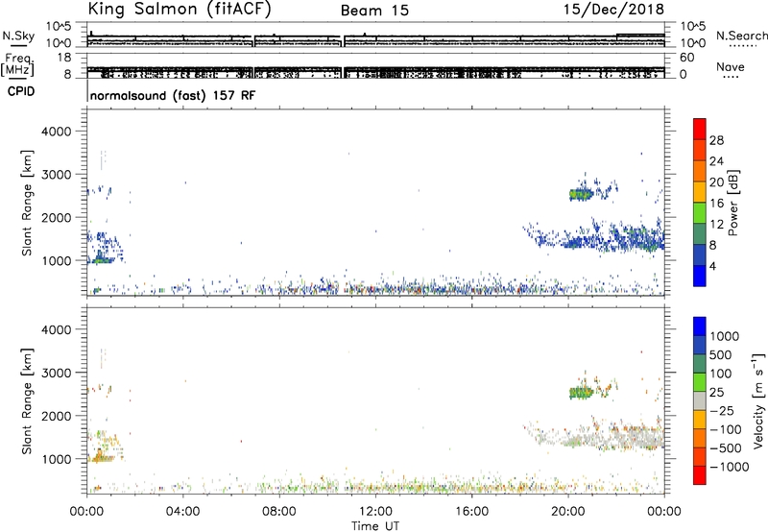The height and width of the screenshot is (532, 768).
Task: Select the Freq. [MHz] axis label
Action: coord(17,65)
